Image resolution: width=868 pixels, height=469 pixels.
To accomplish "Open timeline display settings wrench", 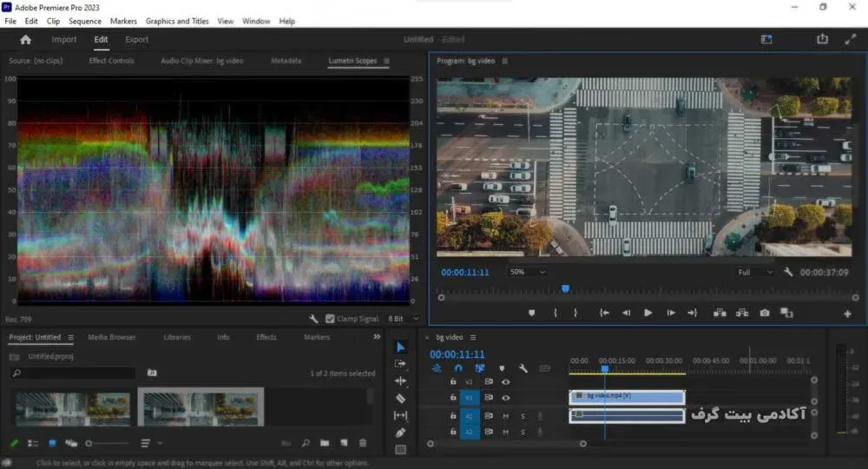I will click(523, 368).
